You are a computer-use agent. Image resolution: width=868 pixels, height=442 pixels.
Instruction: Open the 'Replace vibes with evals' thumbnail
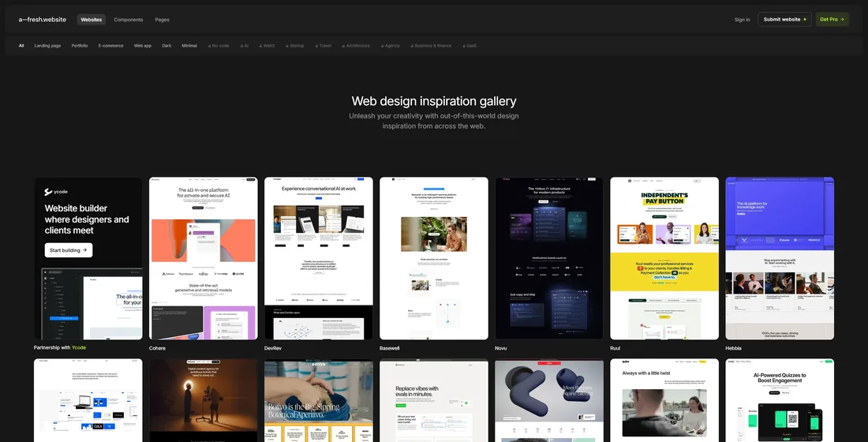click(434, 400)
